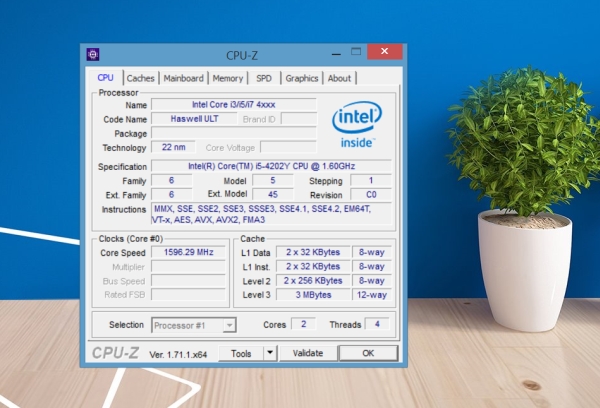Click the L1 Data '2 x 32 KBytes' value

pos(313,252)
